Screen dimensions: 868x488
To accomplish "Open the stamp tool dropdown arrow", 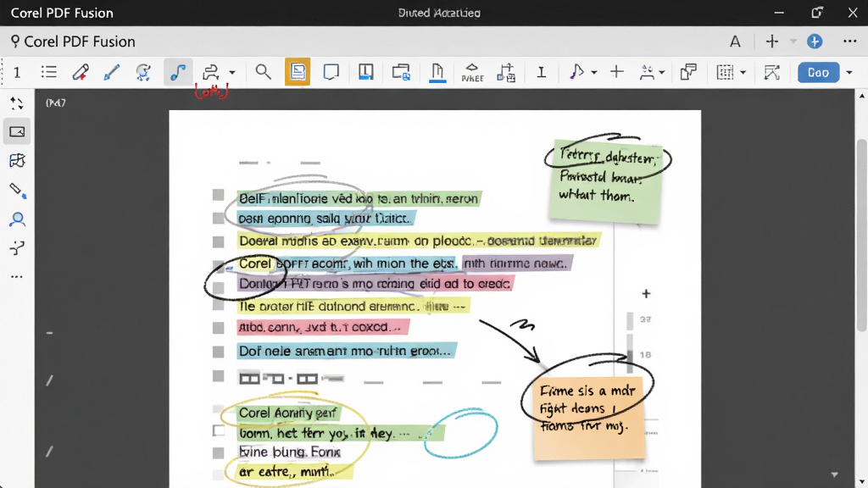I will tap(232, 73).
